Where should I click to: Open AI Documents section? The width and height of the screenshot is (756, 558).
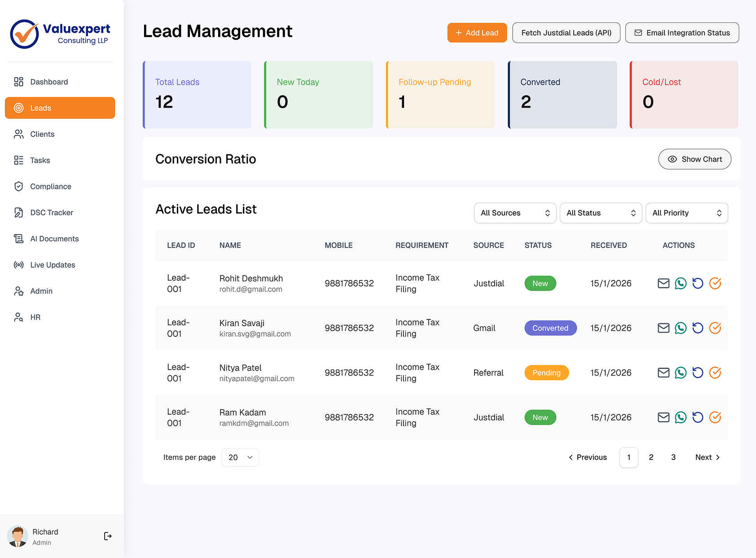[60, 239]
